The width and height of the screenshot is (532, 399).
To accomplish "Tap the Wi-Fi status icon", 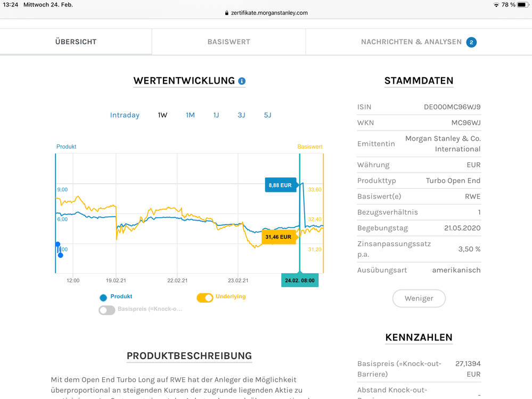I will pyautogui.click(x=496, y=5).
